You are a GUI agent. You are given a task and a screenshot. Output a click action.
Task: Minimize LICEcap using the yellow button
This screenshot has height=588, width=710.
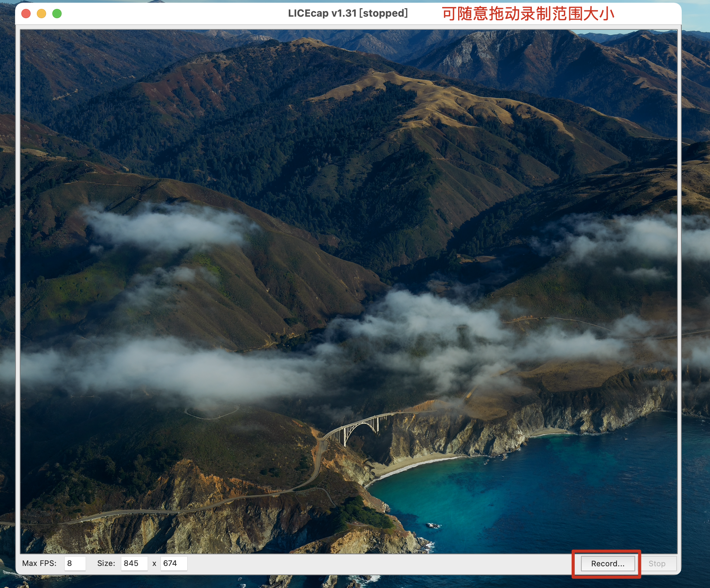pyautogui.click(x=41, y=14)
